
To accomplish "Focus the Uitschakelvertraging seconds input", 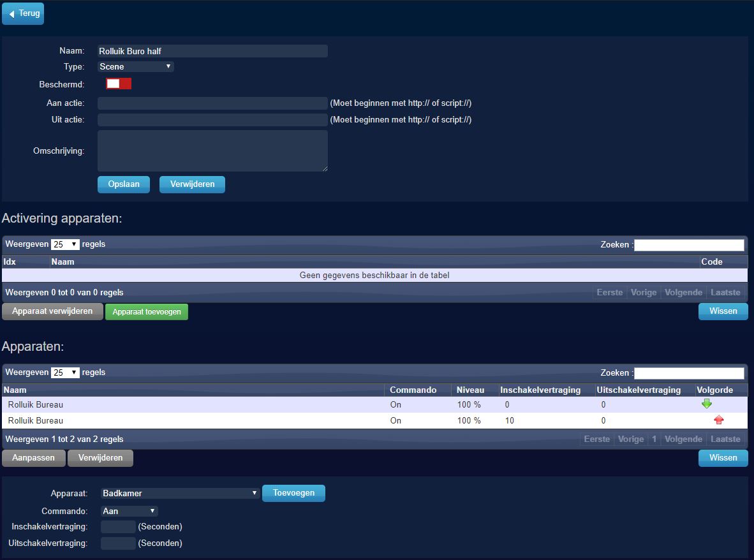I will pyautogui.click(x=118, y=543).
